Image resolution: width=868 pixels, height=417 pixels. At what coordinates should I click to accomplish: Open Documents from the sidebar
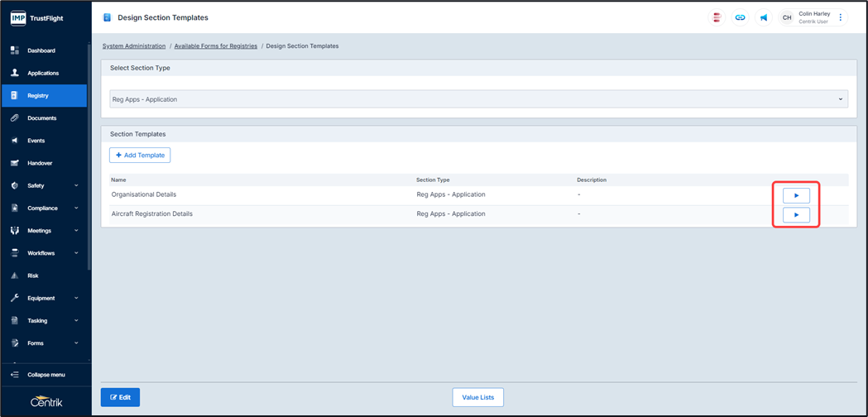pos(41,118)
